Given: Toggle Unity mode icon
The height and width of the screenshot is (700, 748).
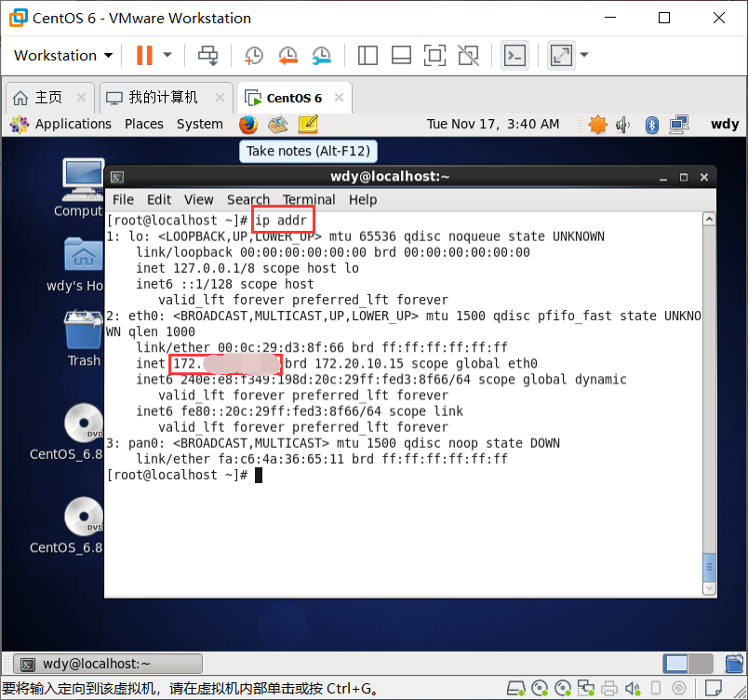Looking at the screenshot, I should 468,55.
